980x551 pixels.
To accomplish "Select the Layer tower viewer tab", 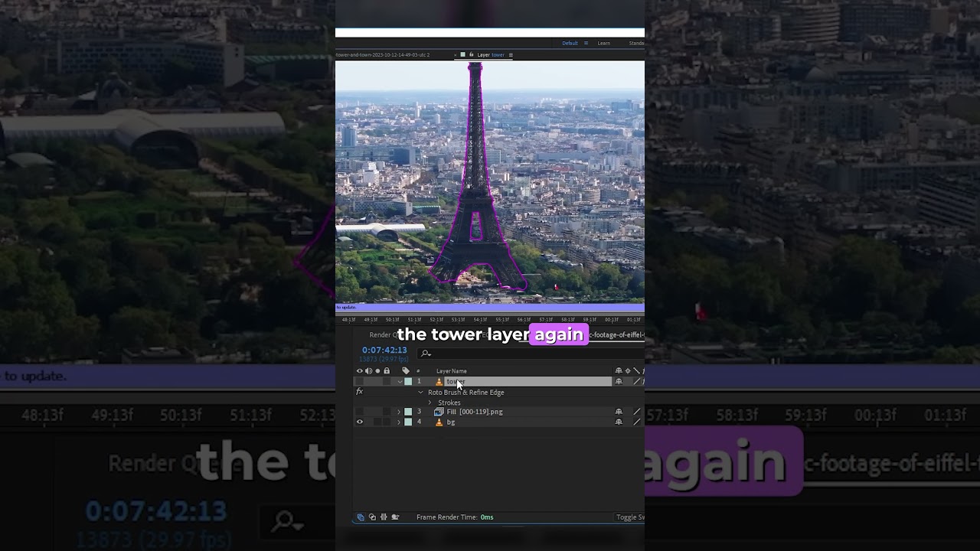I will [491, 55].
